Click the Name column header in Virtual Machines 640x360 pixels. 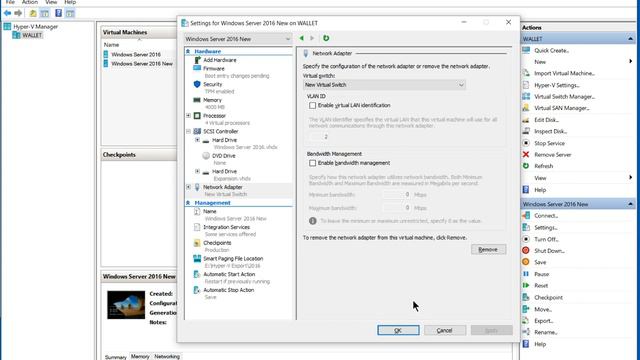point(111,44)
